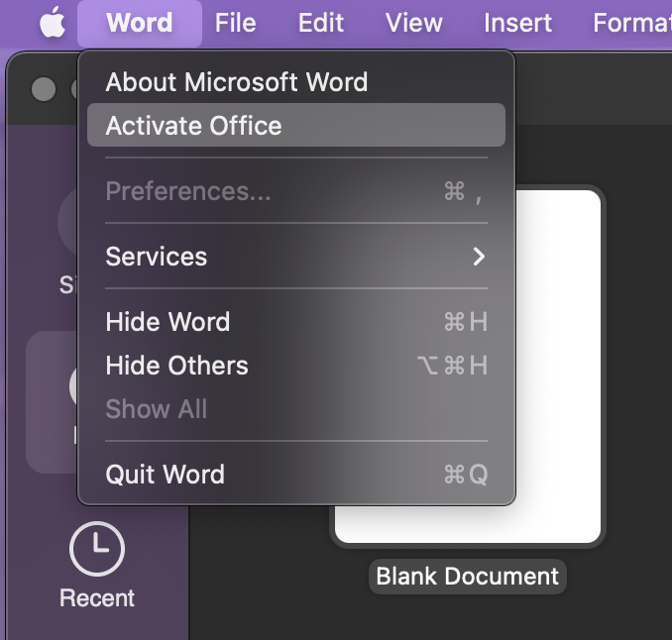Viewport: 672px width, 640px height.
Task: Select Hide Others
Action: (x=176, y=366)
